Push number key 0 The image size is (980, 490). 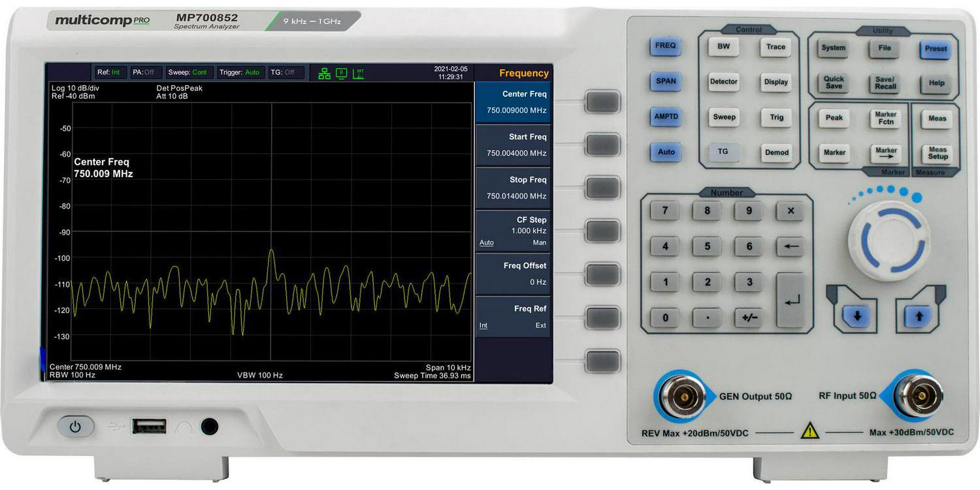[x=665, y=318]
